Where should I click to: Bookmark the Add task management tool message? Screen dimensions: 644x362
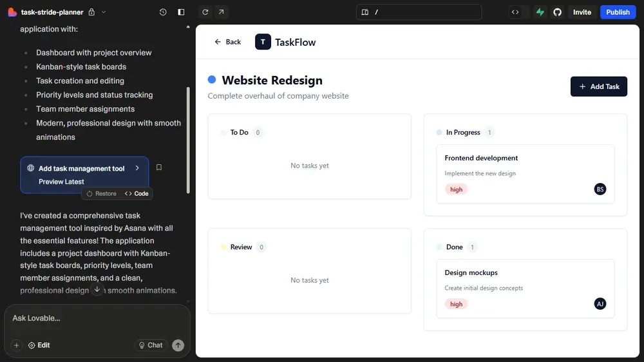pyautogui.click(x=159, y=167)
